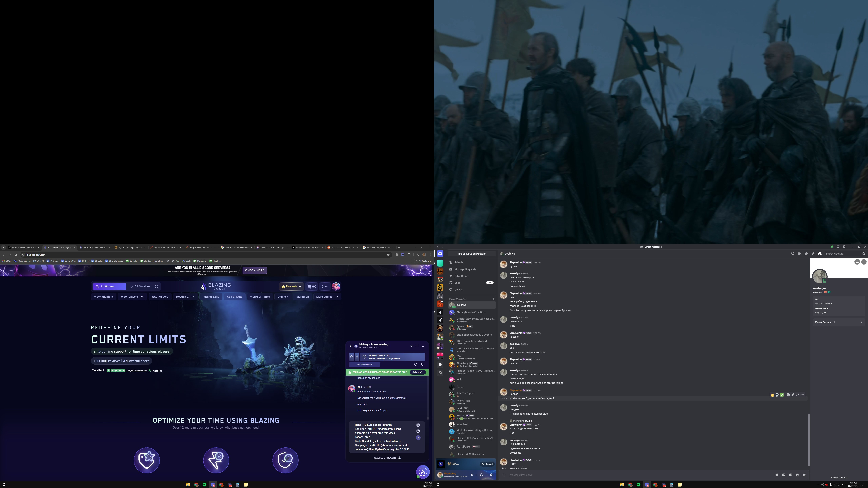The height and width of the screenshot is (488, 868).
Task: Open pinned messages in Discord DM
Action: (806, 254)
